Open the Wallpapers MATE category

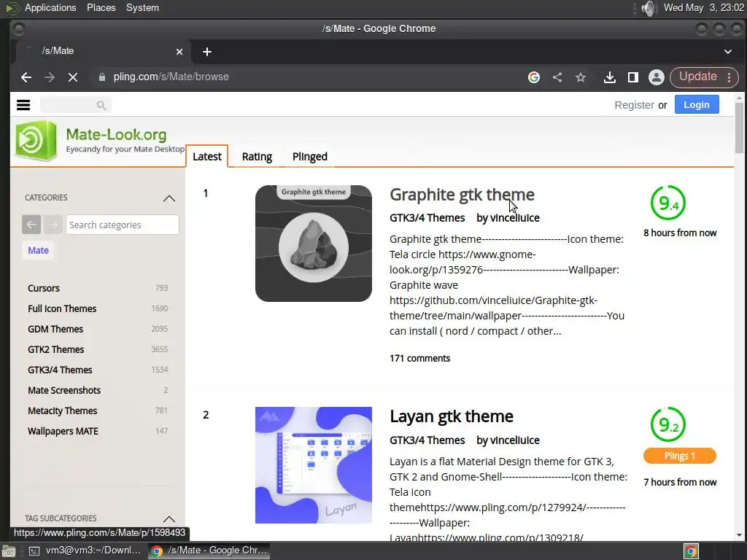tap(63, 432)
